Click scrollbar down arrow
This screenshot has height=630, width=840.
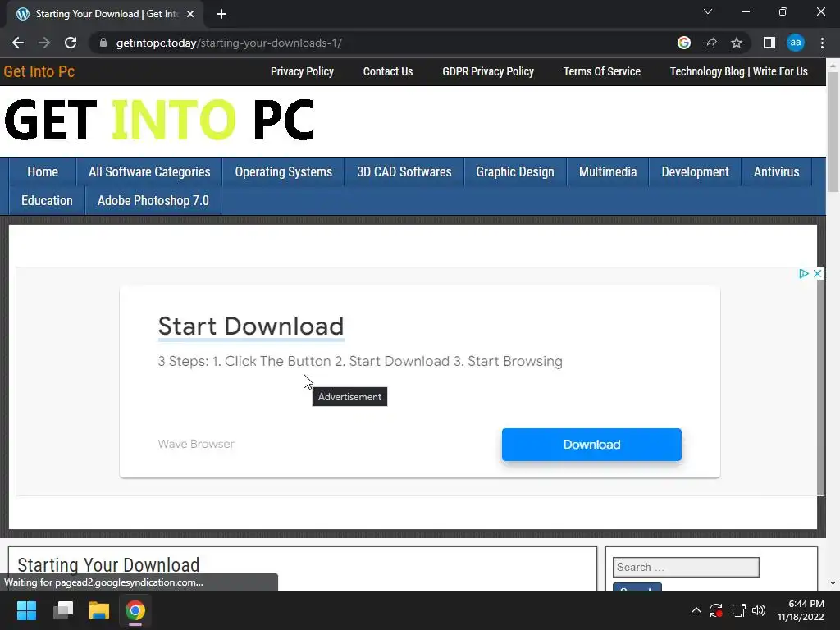pos(833,583)
